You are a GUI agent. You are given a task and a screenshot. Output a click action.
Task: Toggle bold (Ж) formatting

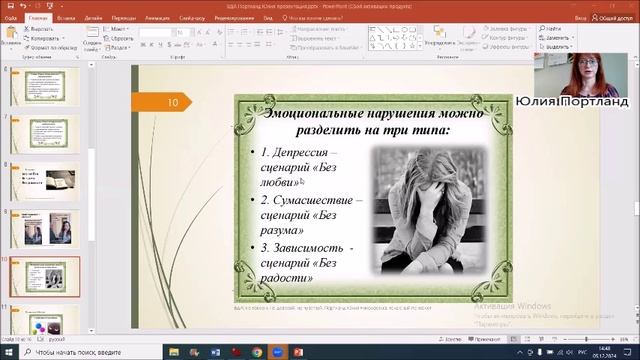pyautogui.click(x=143, y=44)
